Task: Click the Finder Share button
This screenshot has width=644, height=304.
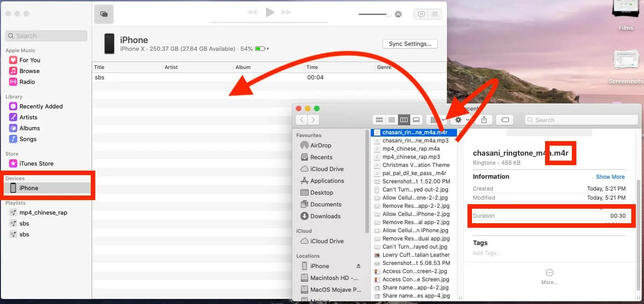Action: (x=484, y=120)
